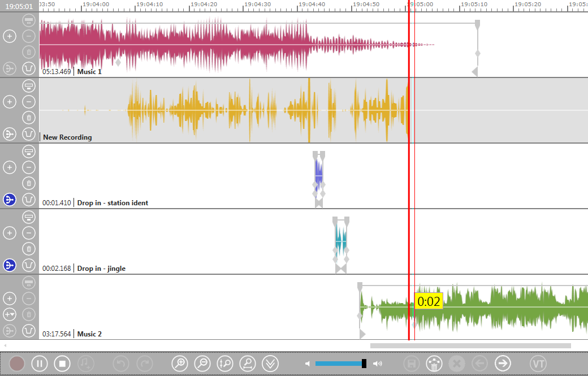Click the zoom out magnifier icon
The width and height of the screenshot is (588, 376).
tap(202, 363)
